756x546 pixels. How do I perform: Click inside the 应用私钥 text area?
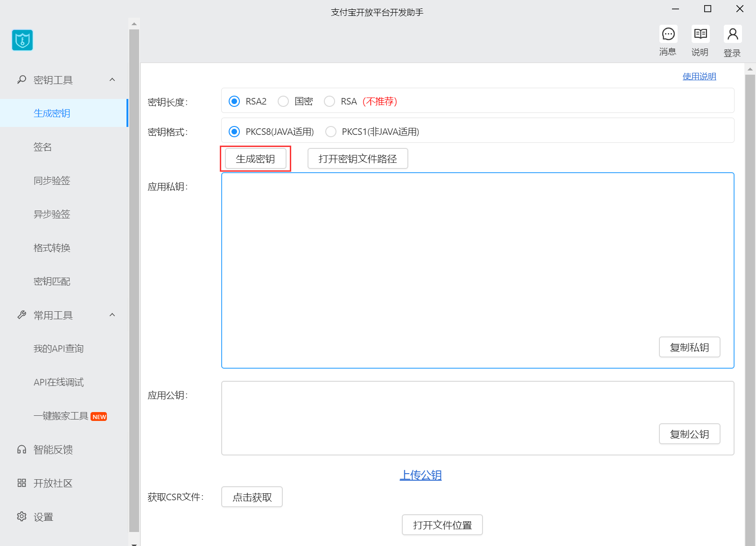click(x=477, y=270)
